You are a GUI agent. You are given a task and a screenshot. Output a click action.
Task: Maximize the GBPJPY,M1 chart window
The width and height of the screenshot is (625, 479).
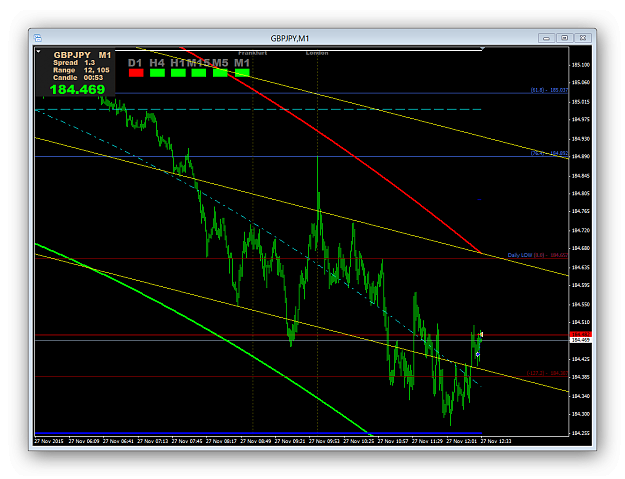[x=564, y=38]
